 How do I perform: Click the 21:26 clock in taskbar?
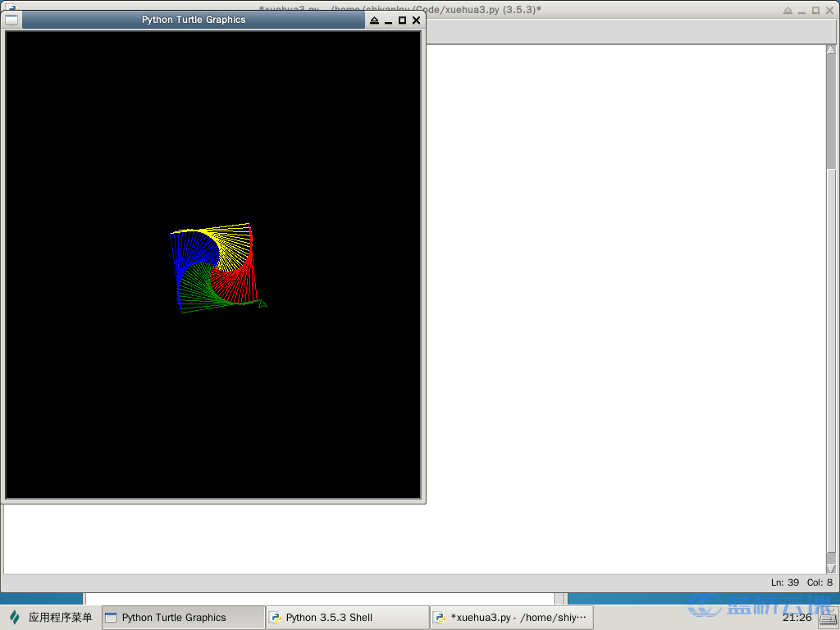coord(797,618)
